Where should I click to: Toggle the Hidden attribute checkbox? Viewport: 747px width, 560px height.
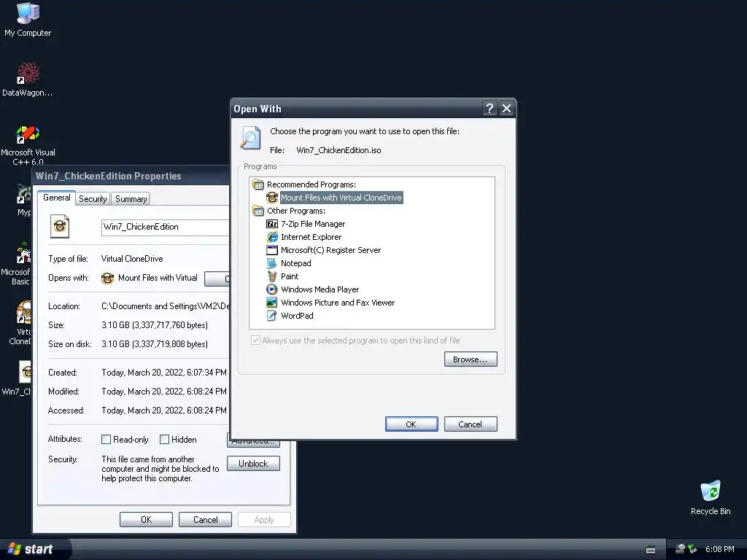(x=164, y=440)
